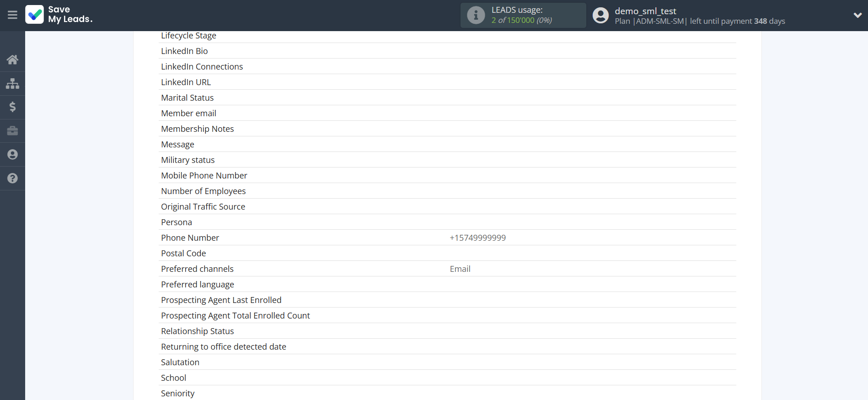Click the demo_sml_test account name
868x400 pixels.
click(x=645, y=11)
